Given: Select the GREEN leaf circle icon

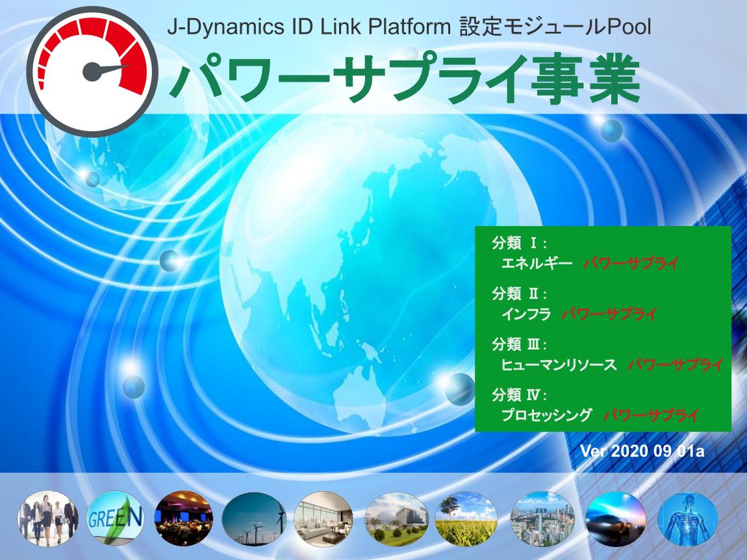Looking at the screenshot, I should pos(117,520).
